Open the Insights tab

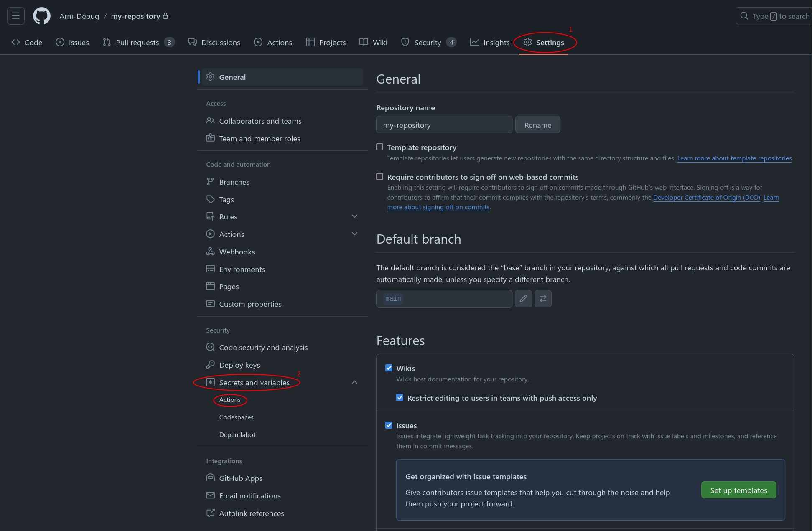pyautogui.click(x=490, y=42)
